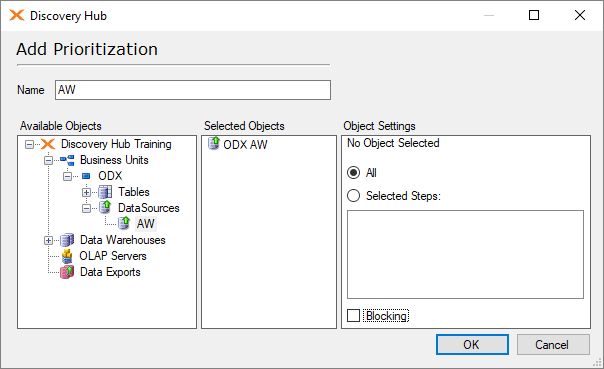Image resolution: width=604 pixels, height=369 pixels.
Task: Enable the Blocking checkbox
Action: tap(353, 315)
